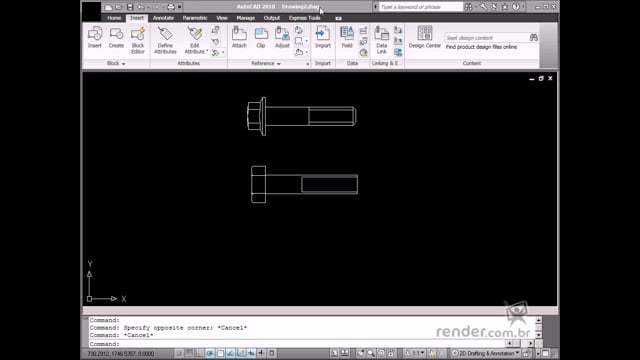Click Download from Source icon
Screen dimensions: 640x360
(398, 30)
